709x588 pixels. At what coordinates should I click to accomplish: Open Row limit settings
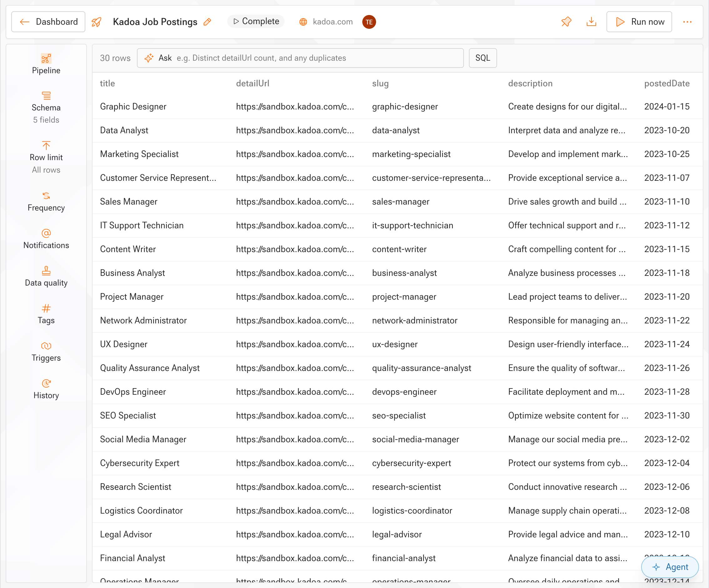(46, 158)
